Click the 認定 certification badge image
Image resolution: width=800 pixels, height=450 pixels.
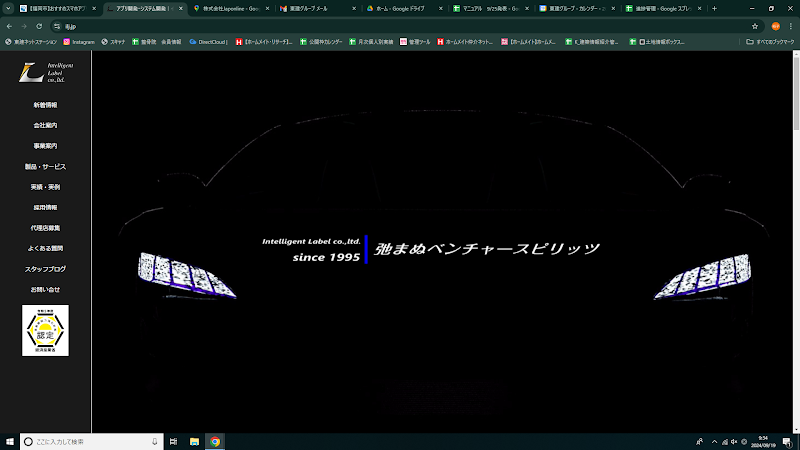[x=45, y=331]
